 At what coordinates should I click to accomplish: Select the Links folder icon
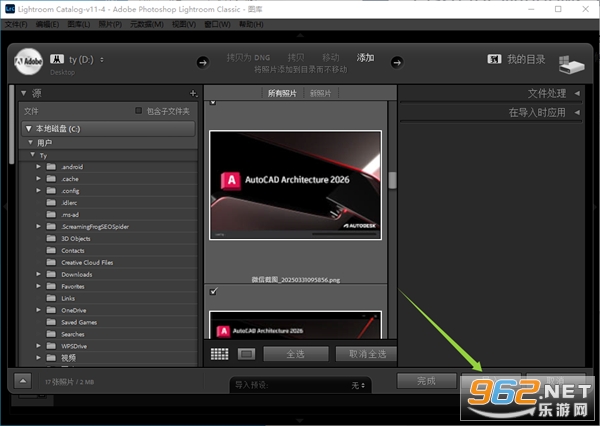tap(51, 298)
